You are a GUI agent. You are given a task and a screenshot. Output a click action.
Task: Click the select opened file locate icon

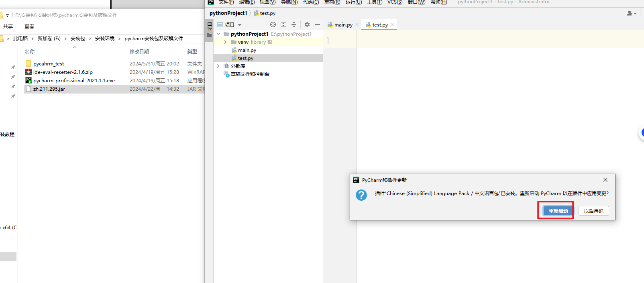point(273,24)
